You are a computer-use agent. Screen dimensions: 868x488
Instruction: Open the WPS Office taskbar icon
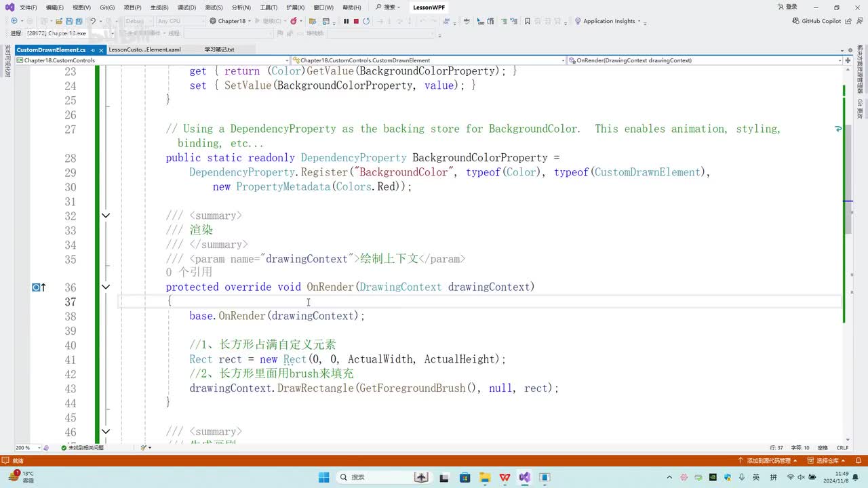coord(505,477)
